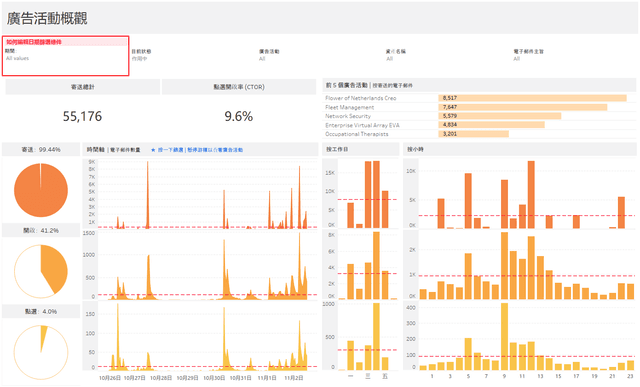Image resolution: width=640 pixels, height=387 pixels.
Task: Click the Network Security bar showing 5,579
Action: coord(500,116)
